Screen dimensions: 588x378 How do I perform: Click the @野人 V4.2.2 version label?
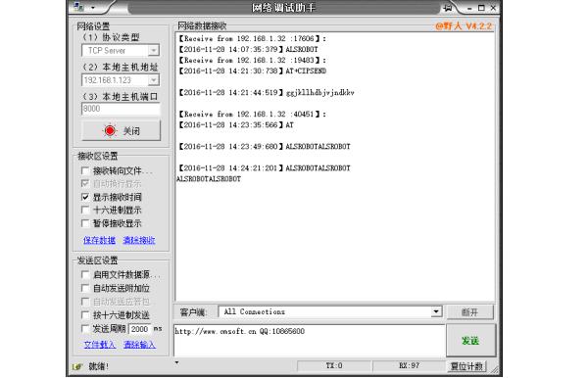point(464,25)
